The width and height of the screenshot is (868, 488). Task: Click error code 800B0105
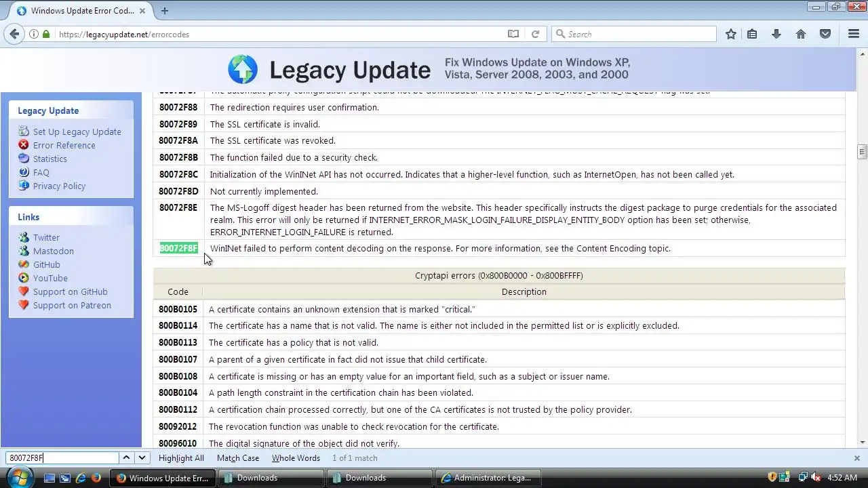(178, 309)
